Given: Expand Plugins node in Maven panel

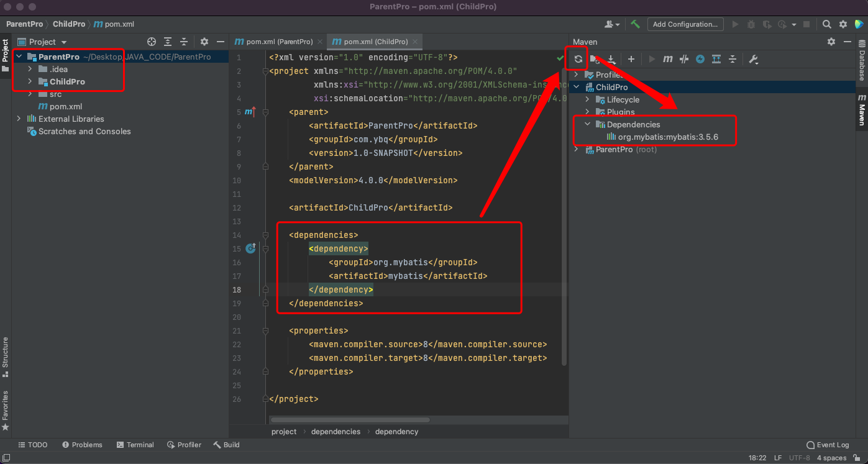Looking at the screenshot, I should [587, 112].
